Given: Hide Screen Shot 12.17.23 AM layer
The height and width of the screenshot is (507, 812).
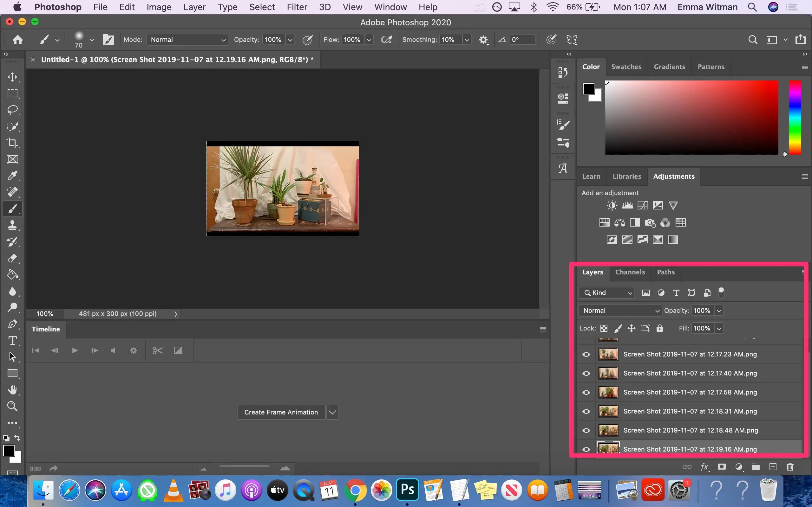Looking at the screenshot, I should [x=586, y=355].
